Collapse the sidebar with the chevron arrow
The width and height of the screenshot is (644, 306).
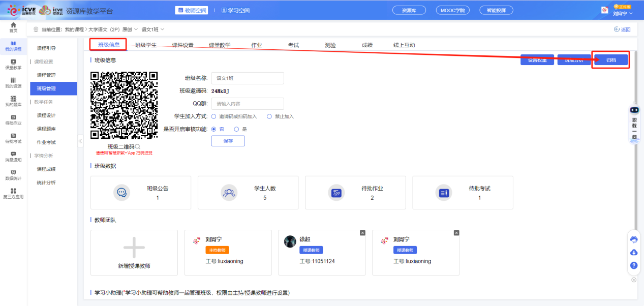80,141
